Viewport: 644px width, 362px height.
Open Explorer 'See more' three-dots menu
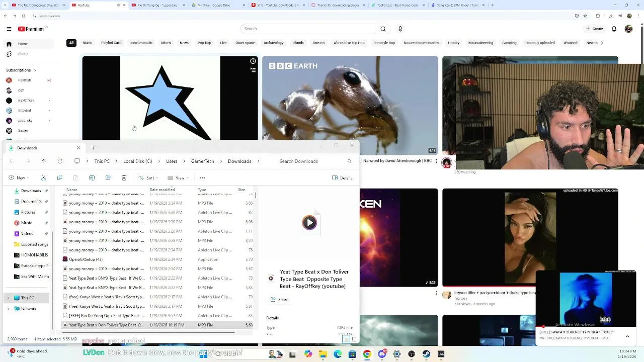202,178
